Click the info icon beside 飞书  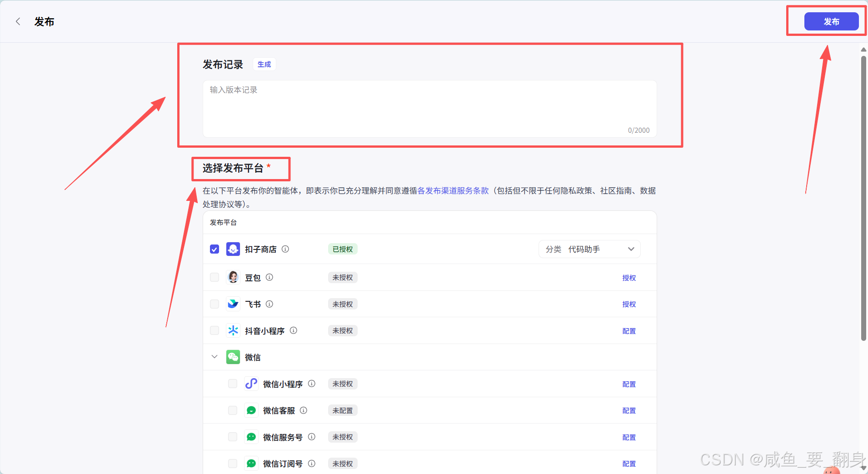[269, 304]
